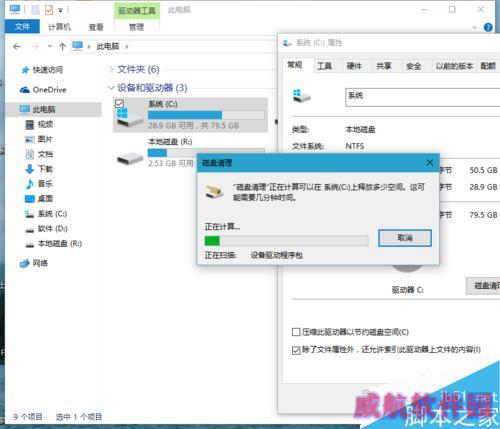Screen dimensions: 500x429
Task: Open the 查看 (View) ribbon tab
Action: click(x=96, y=27)
